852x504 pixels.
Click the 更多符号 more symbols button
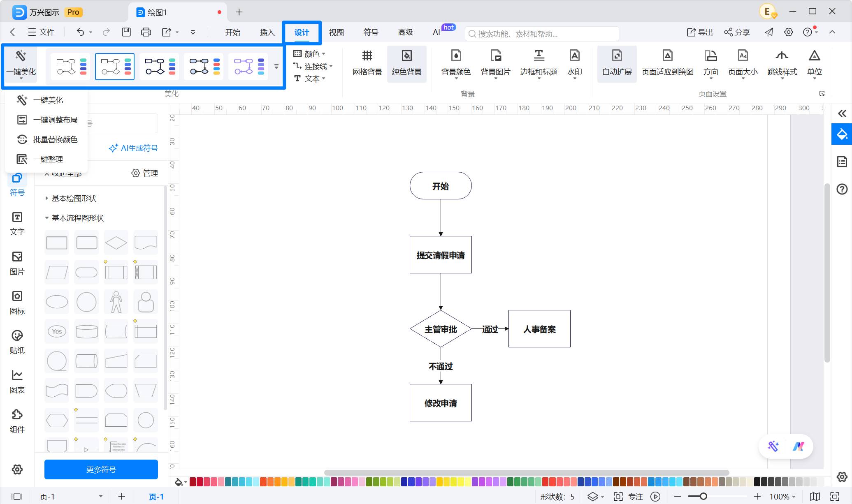pyautogui.click(x=101, y=469)
